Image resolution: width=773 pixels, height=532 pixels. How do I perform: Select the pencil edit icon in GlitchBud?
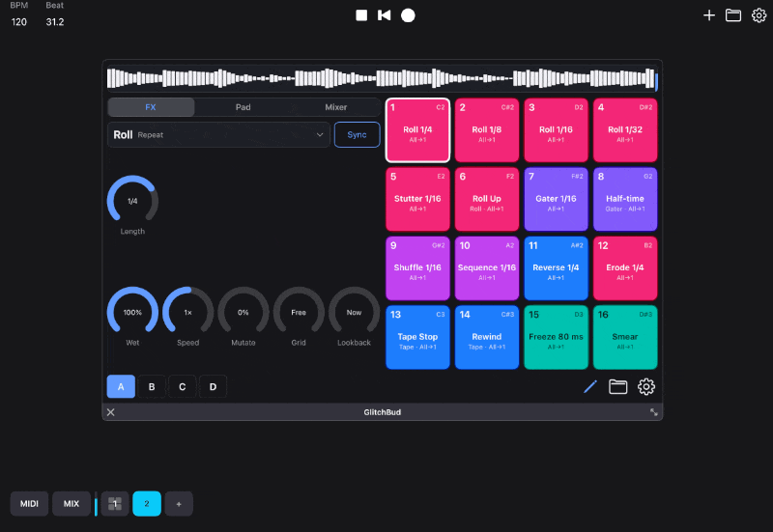point(590,386)
